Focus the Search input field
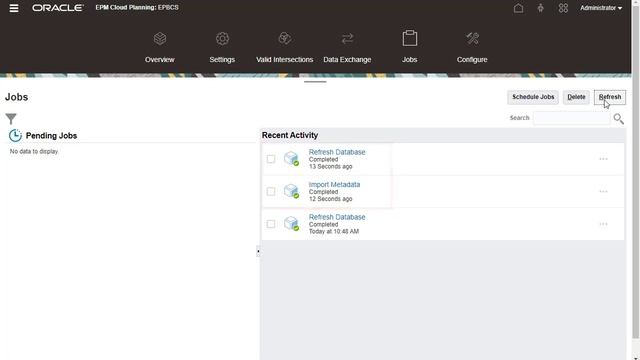This screenshot has height=360, width=640. click(x=571, y=118)
